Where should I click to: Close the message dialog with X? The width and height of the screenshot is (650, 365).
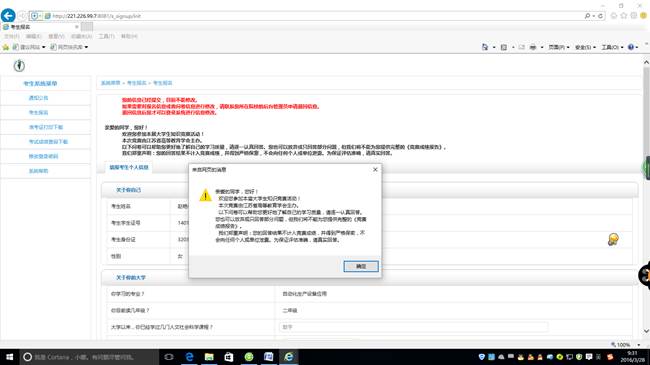pyautogui.click(x=375, y=169)
